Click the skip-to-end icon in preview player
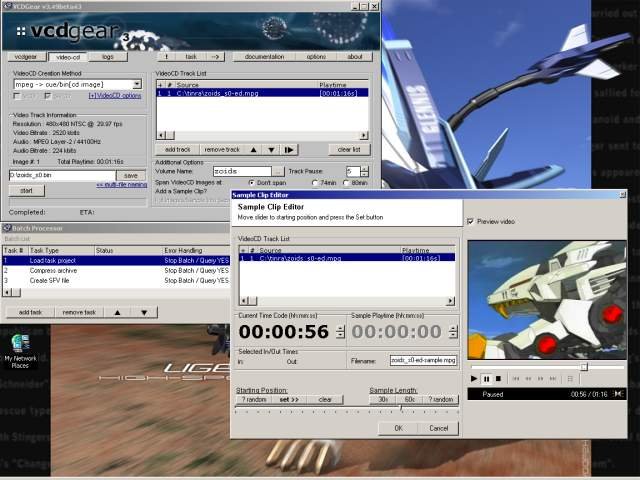The height and width of the screenshot is (480, 640). [553, 379]
